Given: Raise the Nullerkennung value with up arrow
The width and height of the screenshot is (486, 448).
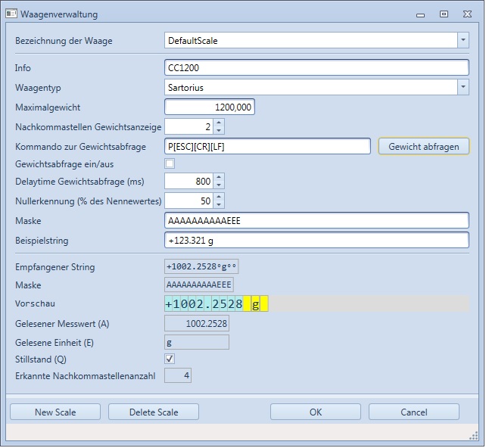Looking at the screenshot, I should [x=219, y=197].
